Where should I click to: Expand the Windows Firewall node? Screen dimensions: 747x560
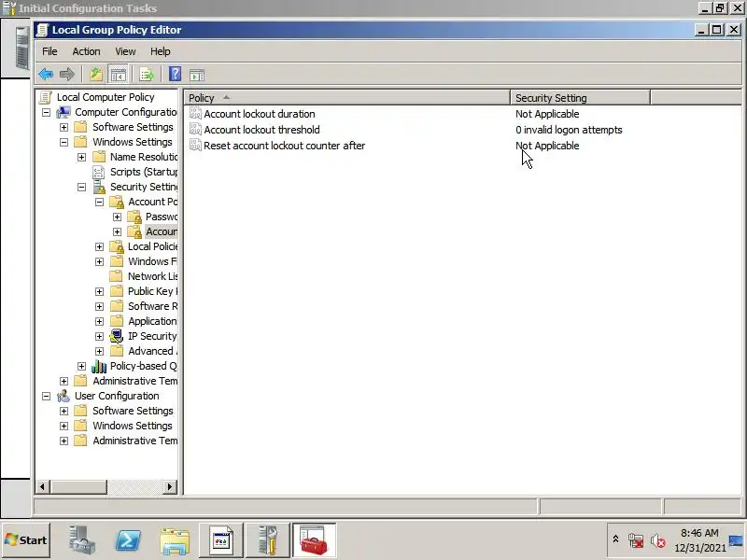pyautogui.click(x=99, y=262)
